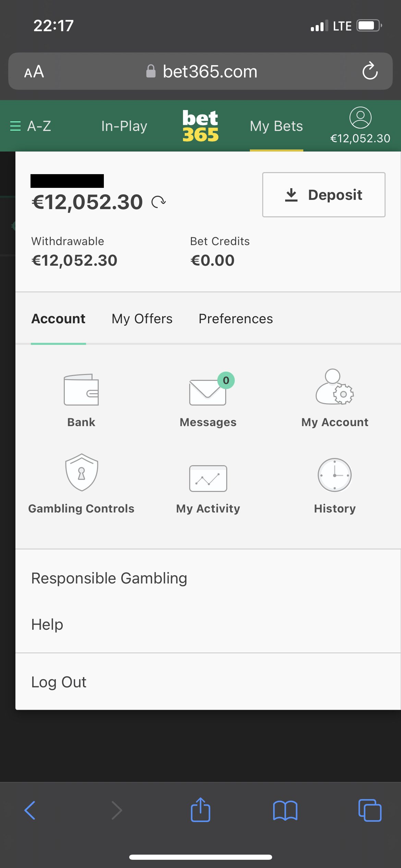The image size is (401, 868).
Task: View My Activity chart icon
Action: 208,478
